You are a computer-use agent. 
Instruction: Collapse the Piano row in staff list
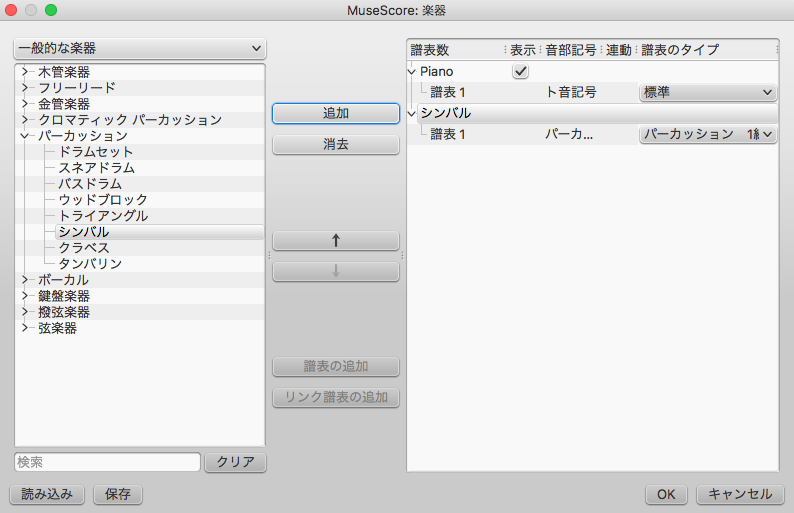[x=412, y=72]
